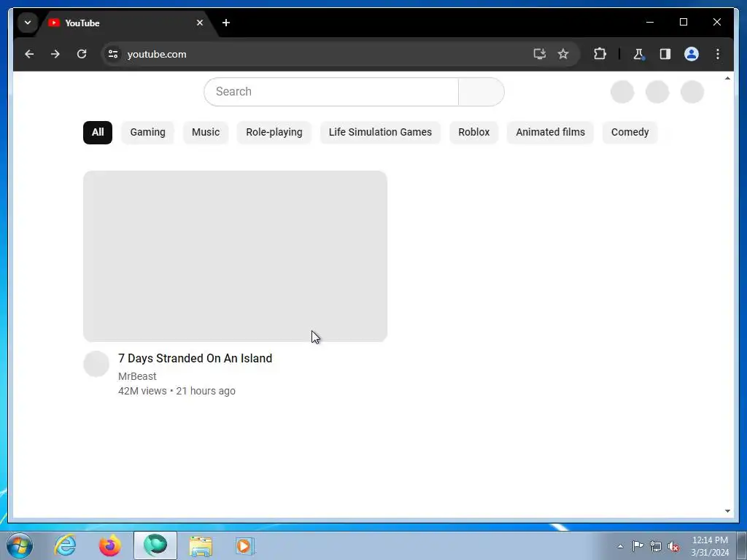
Task: Show hidden system tray icons
Action: pos(620,546)
